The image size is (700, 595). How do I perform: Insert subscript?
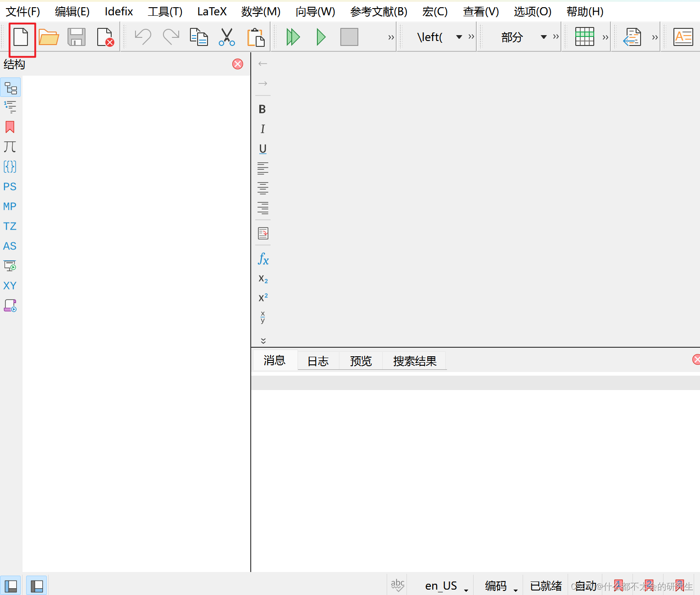pos(263,279)
